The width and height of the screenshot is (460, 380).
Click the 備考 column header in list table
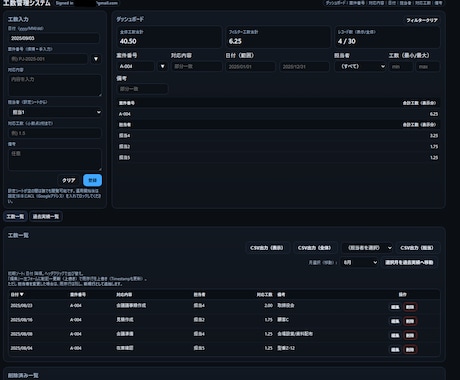click(x=281, y=295)
